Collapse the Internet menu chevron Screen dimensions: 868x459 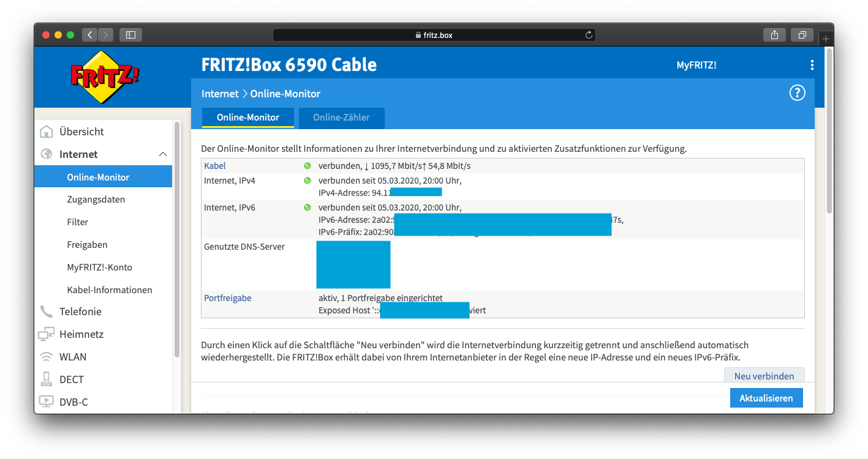click(162, 154)
